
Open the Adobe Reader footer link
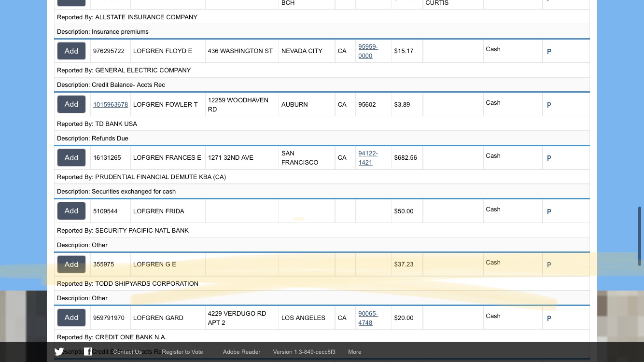[x=242, y=352]
